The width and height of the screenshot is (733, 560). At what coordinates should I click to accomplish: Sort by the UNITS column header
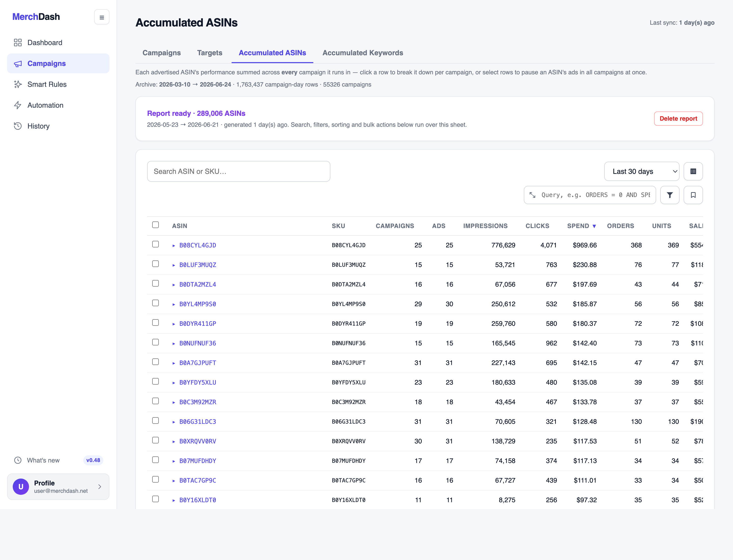coord(661,226)
